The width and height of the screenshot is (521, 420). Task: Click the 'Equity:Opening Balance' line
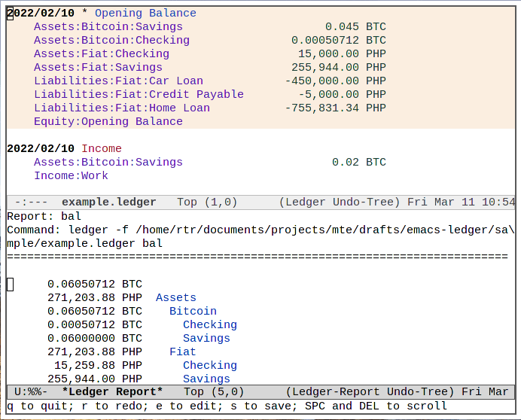point(108,122)
